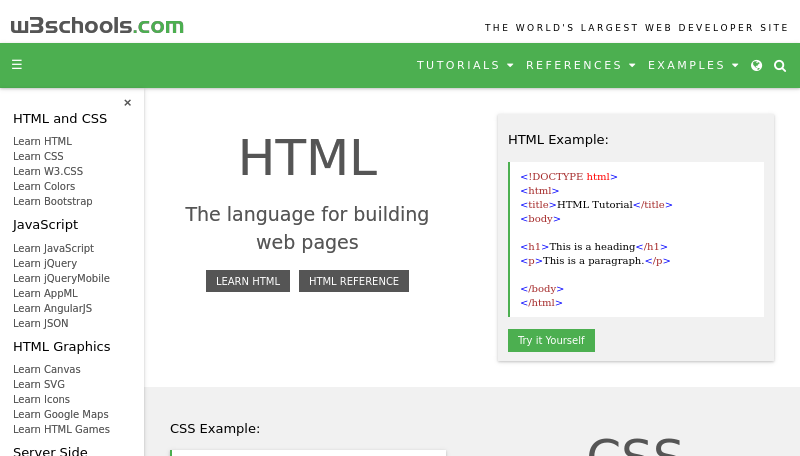Image resolution: width=800 pixels, height=456 pixels.
Task: Open Learn Bootstrap sidebar link
Action: 53,201
